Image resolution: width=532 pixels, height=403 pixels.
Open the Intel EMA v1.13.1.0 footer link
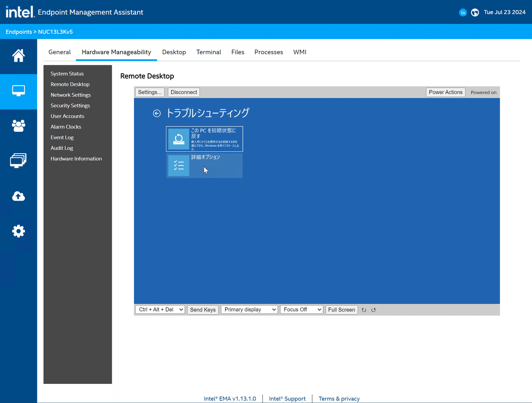230,399
